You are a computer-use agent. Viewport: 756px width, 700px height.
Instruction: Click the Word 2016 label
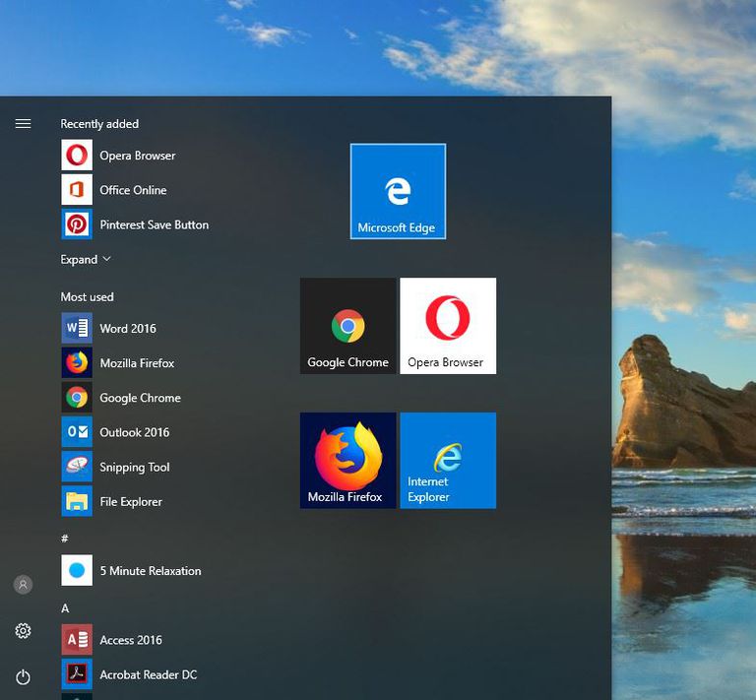(128, 329)
